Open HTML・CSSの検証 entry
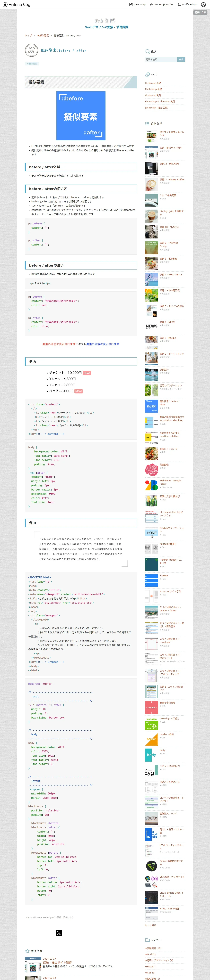Screen dimensions: 210x980 pyautogui.click(x=169, y=908)
